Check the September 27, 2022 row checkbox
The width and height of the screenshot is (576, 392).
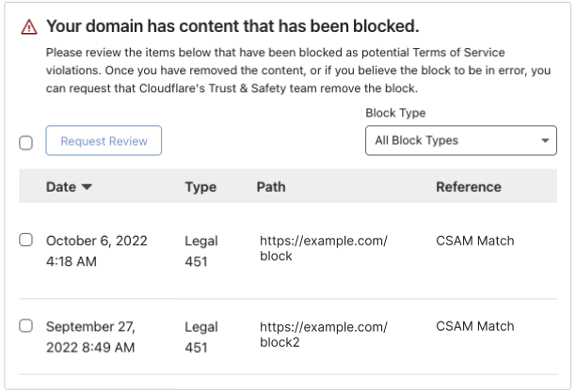[26, 326]
